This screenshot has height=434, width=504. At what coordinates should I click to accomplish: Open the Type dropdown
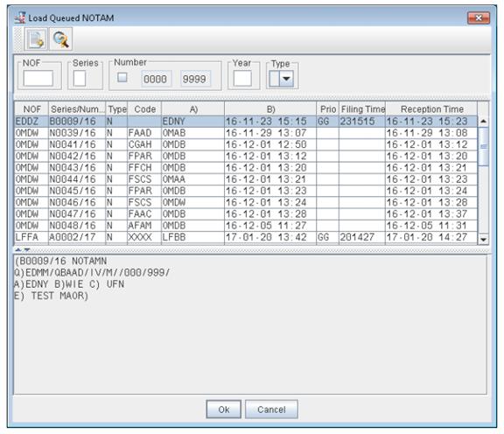(x=286, y=79)
